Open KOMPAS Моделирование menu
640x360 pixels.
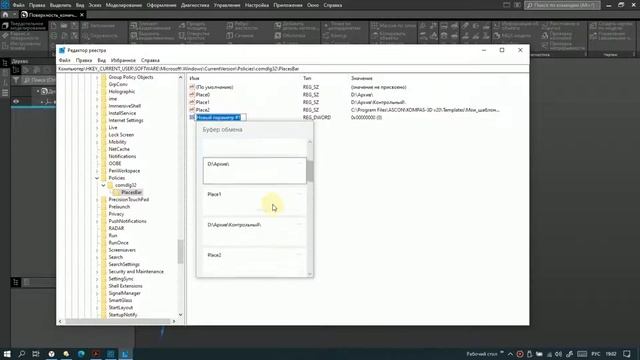point(124,5)
